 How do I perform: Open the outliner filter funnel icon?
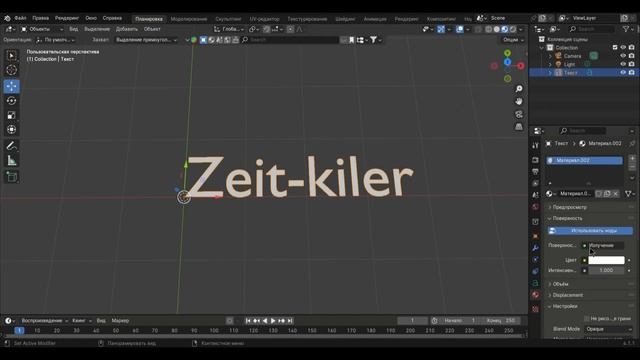[627, 29]
